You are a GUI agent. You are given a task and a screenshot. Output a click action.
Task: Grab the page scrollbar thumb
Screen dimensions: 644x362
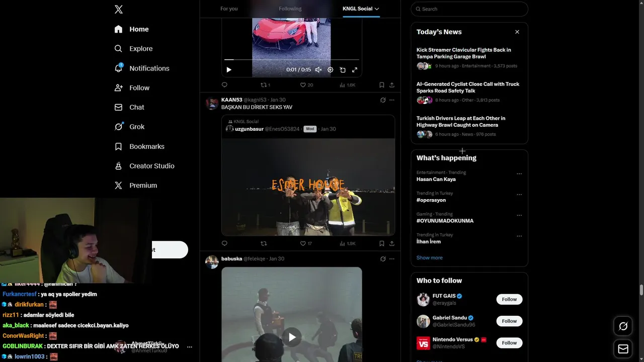point(641,290)
